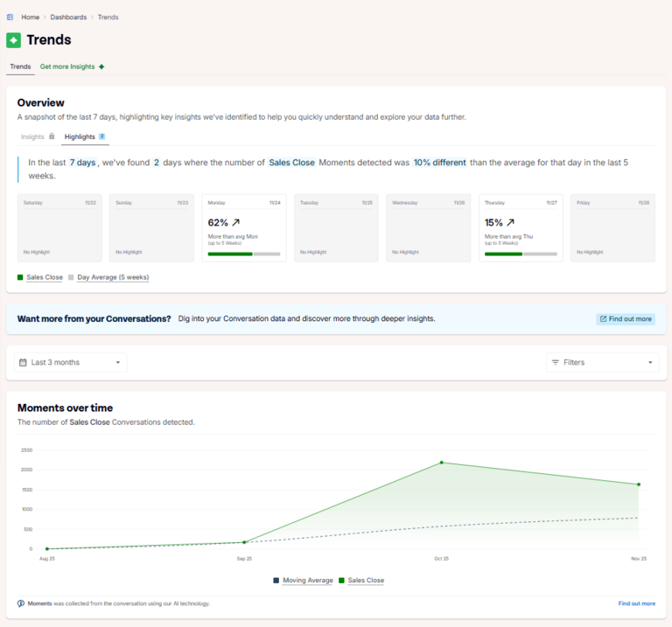This screenshot has width=672, height=627.
Task: Click Find out more link below chart
Action: click(637, 603)
